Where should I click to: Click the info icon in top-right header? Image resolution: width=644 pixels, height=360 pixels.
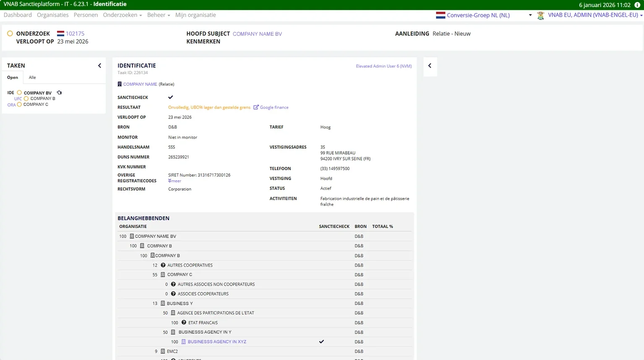[x=637, y=5]
